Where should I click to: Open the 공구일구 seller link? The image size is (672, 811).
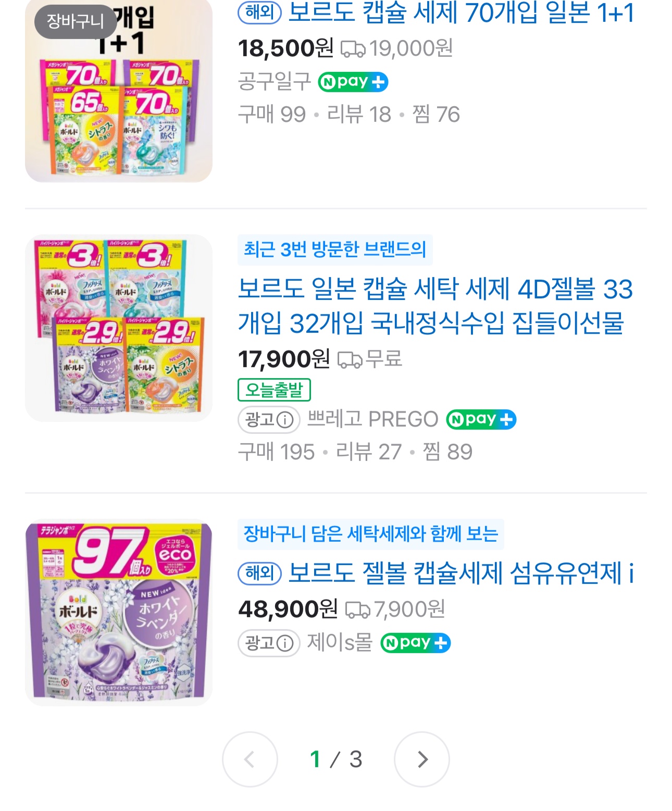click(274, 82)
